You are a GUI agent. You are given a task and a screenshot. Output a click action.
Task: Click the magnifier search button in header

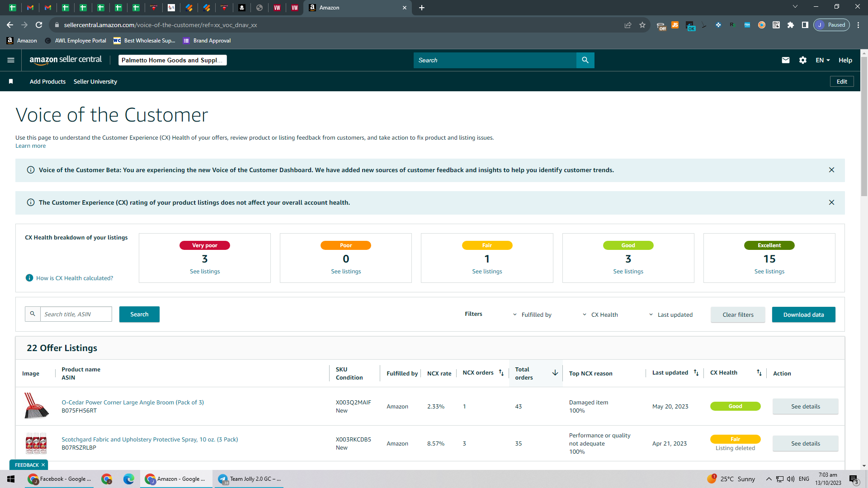pyautogui.click(x=585, y=60)
